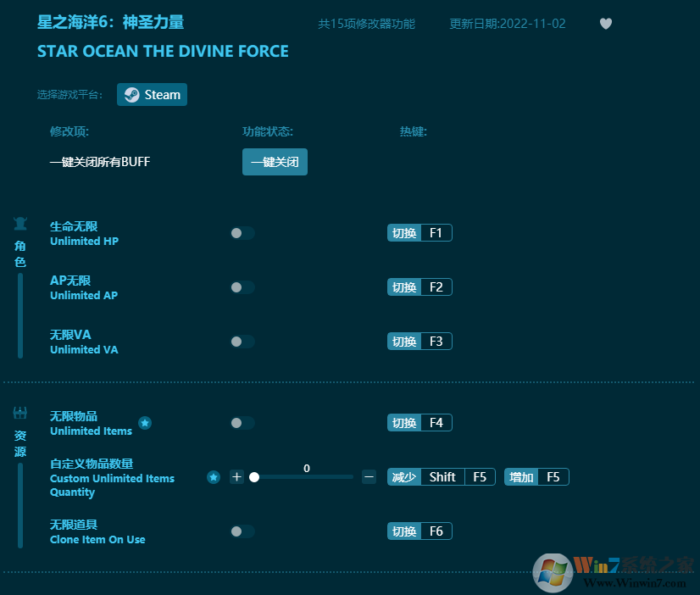The width and height of the screenshot is (700, 595).
Task: Click the '无限道具' label
Action: (74, 525)
